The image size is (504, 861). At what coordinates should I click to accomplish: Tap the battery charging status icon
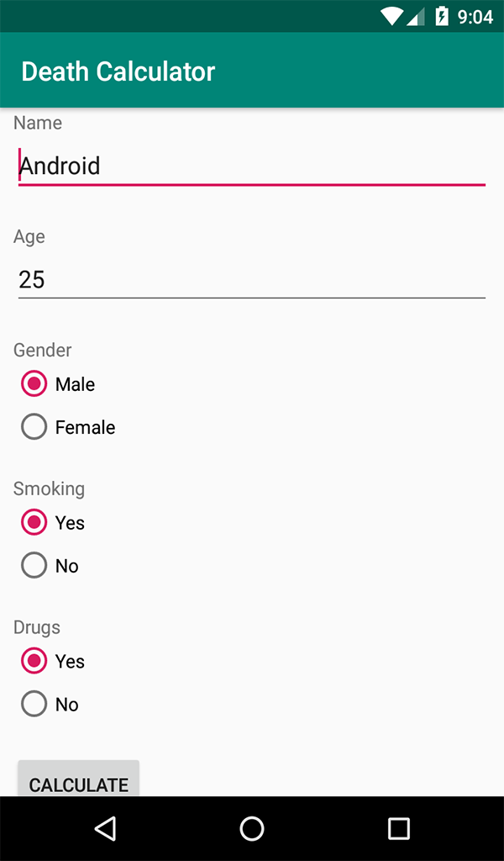coord(442,16)
